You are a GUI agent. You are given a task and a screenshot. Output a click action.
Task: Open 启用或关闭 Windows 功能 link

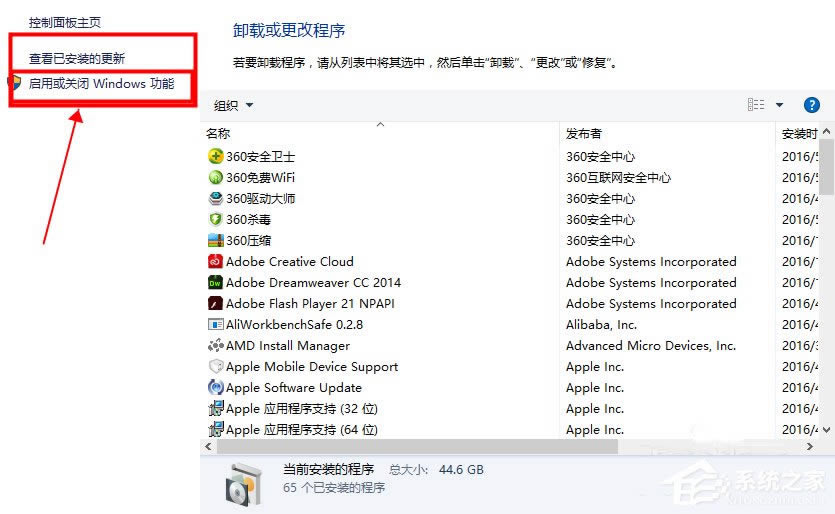(x=101, y=84)
